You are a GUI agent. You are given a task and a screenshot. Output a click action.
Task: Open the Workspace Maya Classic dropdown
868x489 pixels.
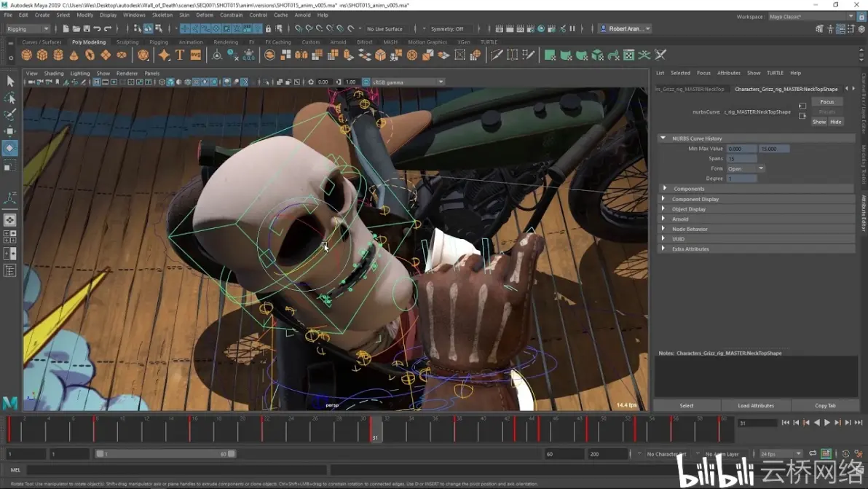click(x=811, y=17)
